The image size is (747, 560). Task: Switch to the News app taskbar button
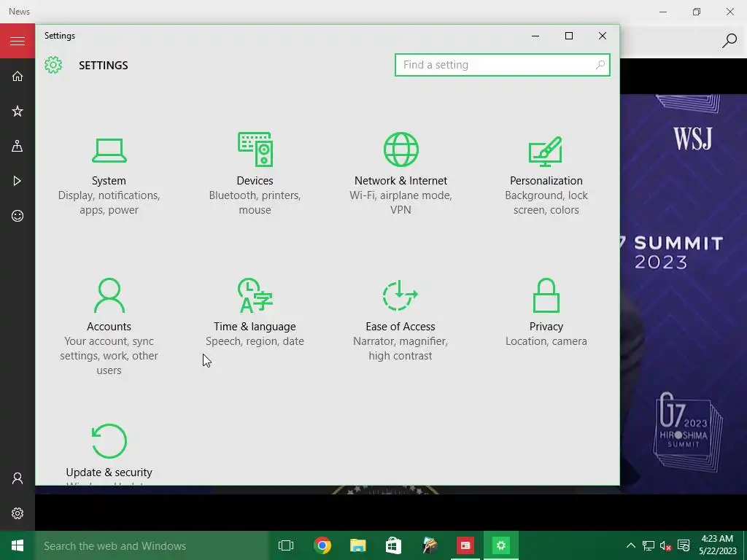point(465,545)
